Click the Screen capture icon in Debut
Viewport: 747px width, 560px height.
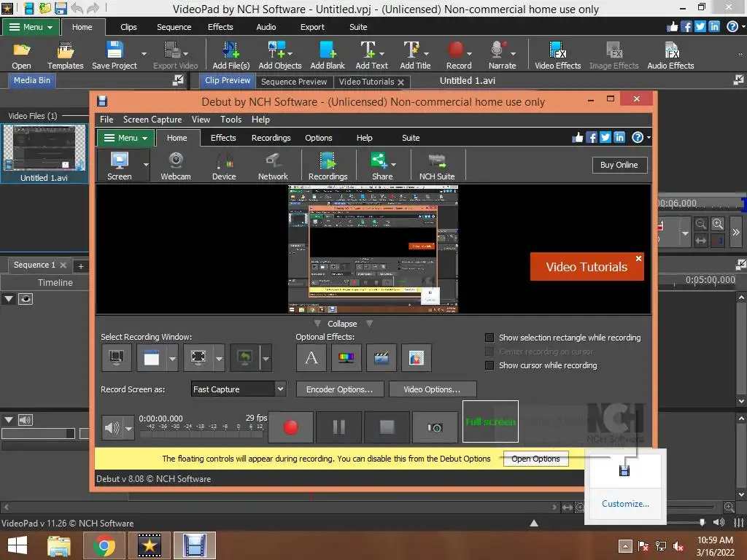point(119,166)
